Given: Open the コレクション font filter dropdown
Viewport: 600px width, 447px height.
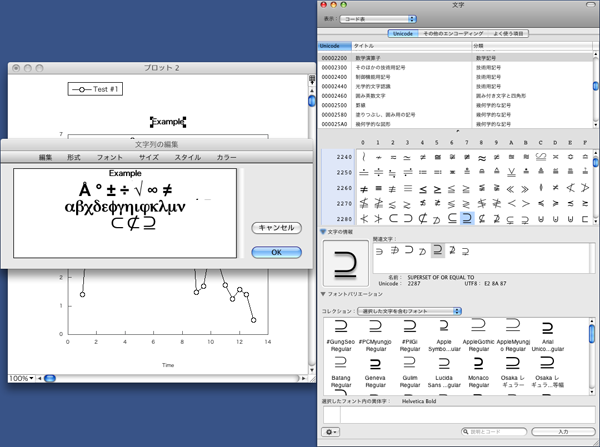Looking at the screenshot, I should coord(410,311).
